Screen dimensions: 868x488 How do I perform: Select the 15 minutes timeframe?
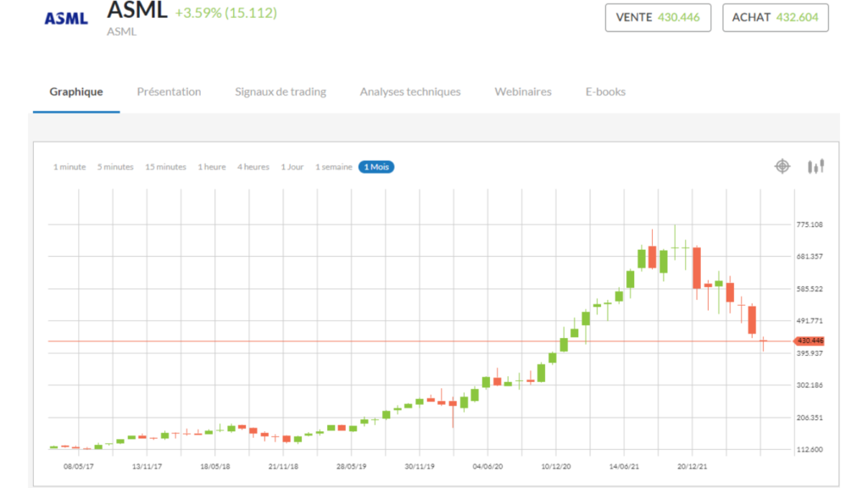165,167
